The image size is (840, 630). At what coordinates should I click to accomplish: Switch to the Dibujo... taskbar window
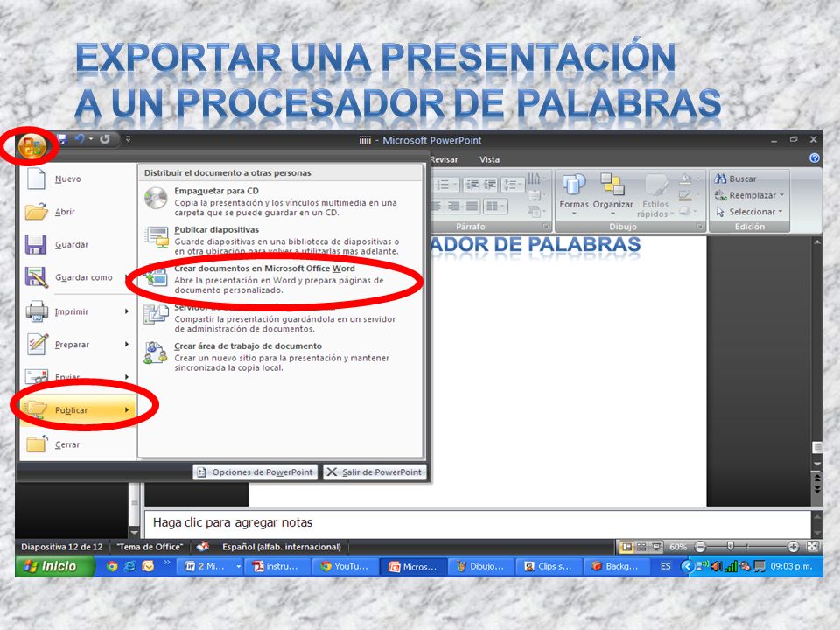pos(480,566)
